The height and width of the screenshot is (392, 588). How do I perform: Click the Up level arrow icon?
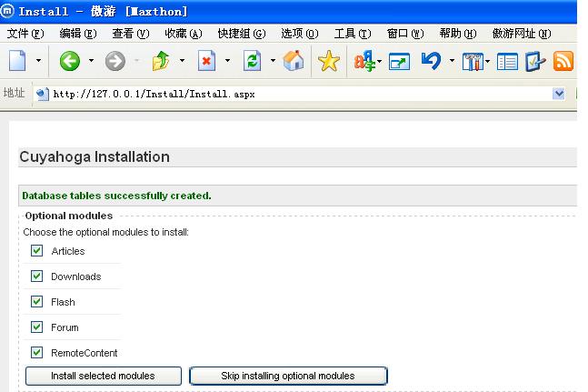coord(161,61)
